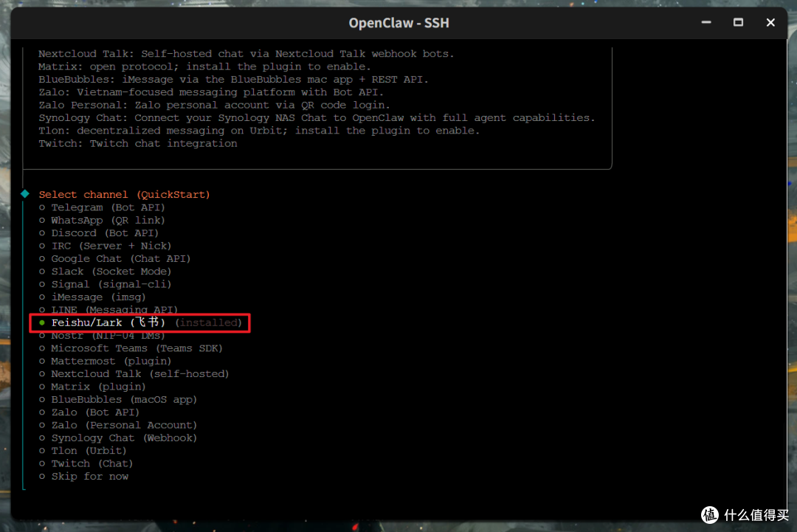Pick Zalo (Bot API) channel

coord(89,412)
